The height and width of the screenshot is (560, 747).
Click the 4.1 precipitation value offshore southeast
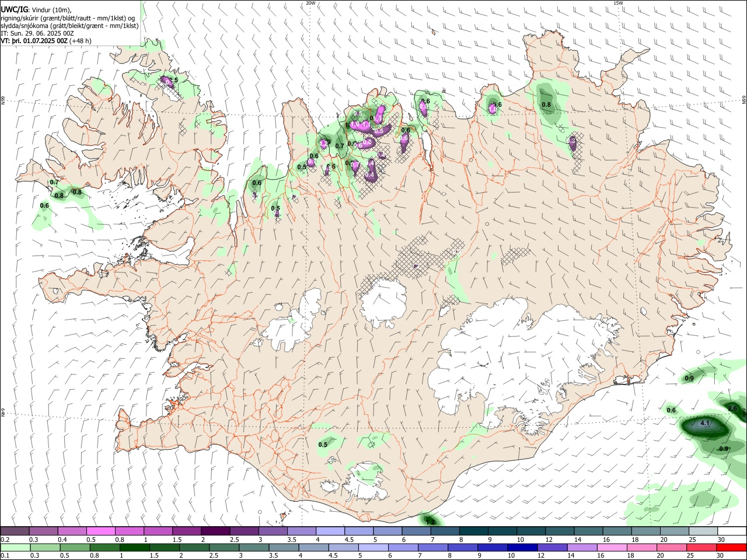tap(704, 423)
